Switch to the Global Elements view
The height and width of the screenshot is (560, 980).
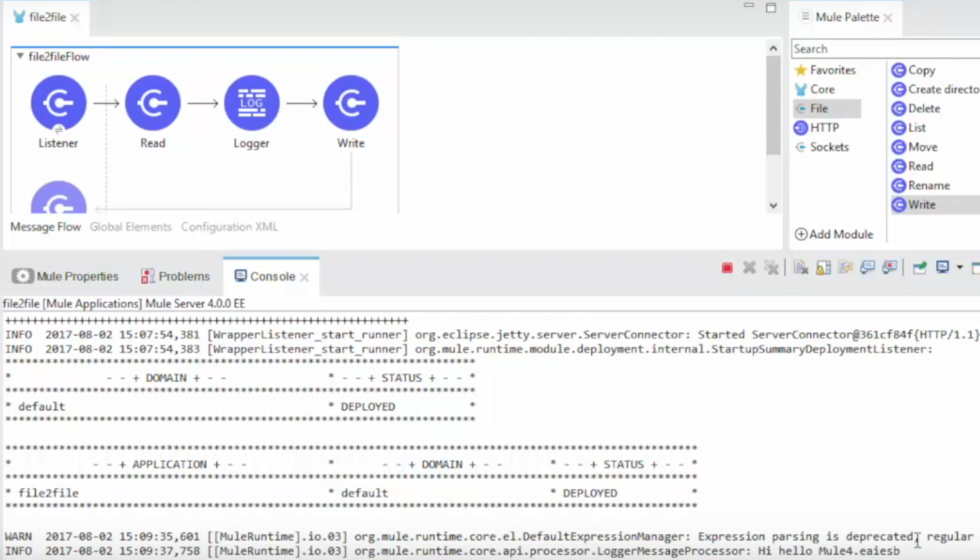130,227
